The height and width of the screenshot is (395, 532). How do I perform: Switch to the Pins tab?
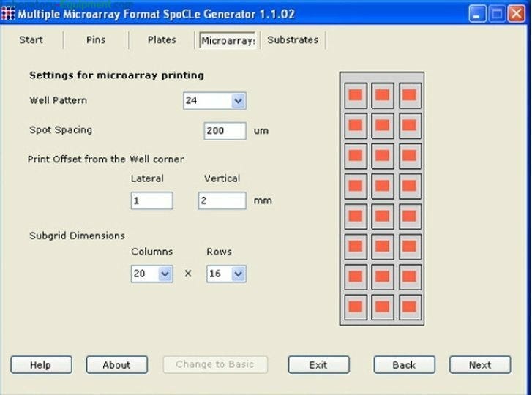coord(96,40)
